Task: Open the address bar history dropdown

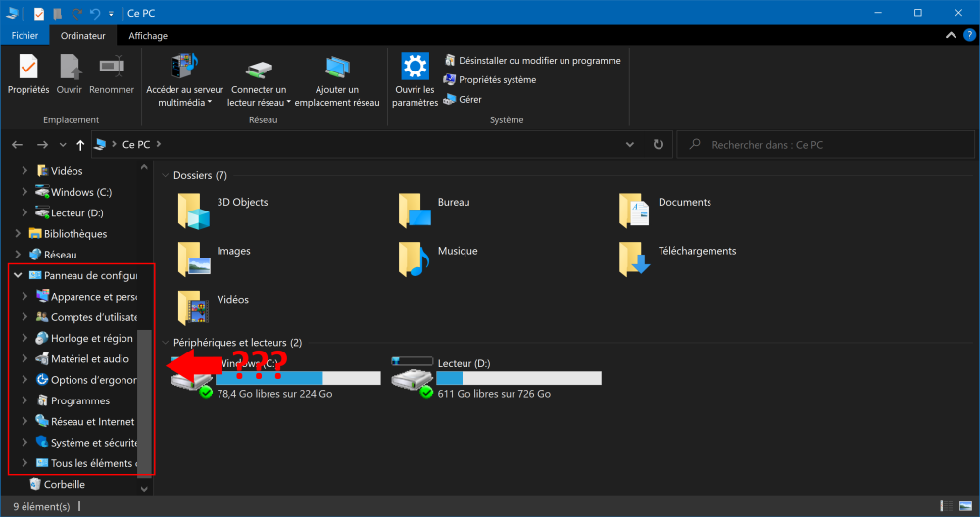Action: [630, 144]
